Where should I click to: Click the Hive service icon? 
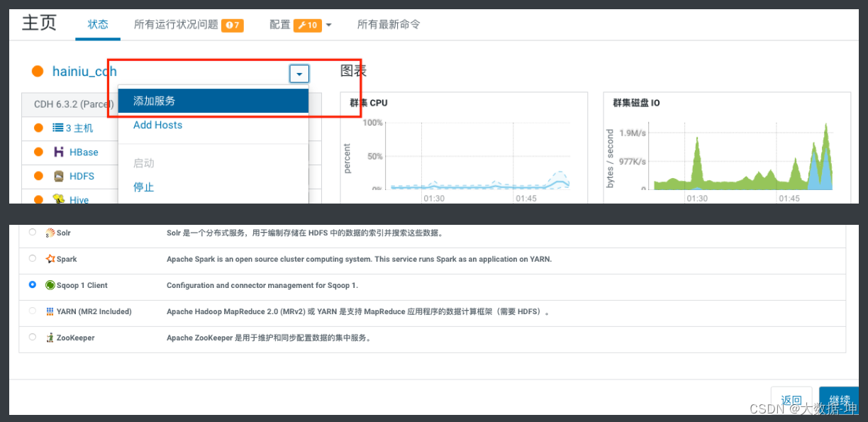click(59, 199)
